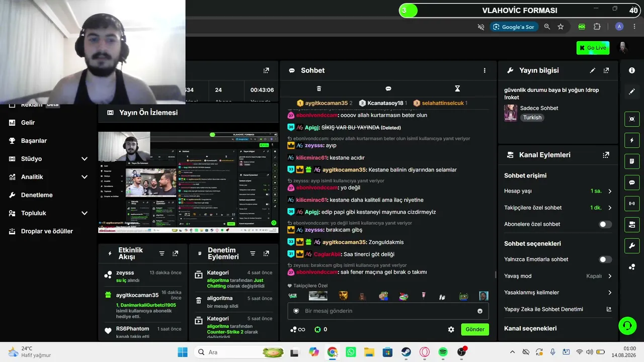Clear chat using trash icon
The height and width of the screenshot is (362, 644).
319,88
